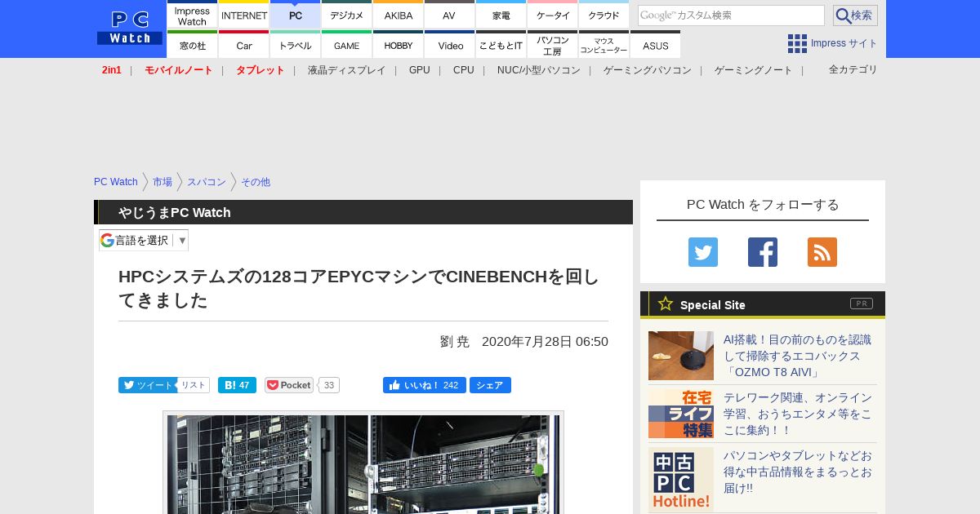Open the 全カテゴリ category list
This screenshot has width=980, height=514.
pos(853,69)
